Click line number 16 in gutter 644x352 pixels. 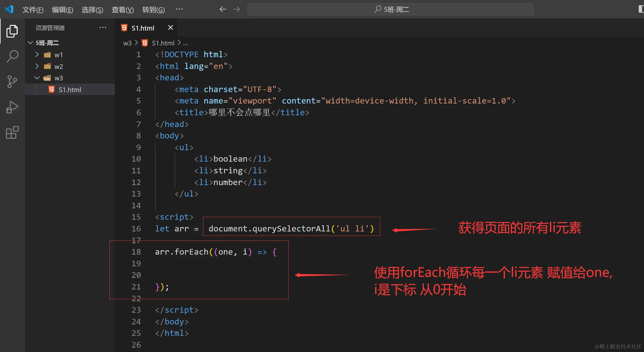tap(136, 229)
